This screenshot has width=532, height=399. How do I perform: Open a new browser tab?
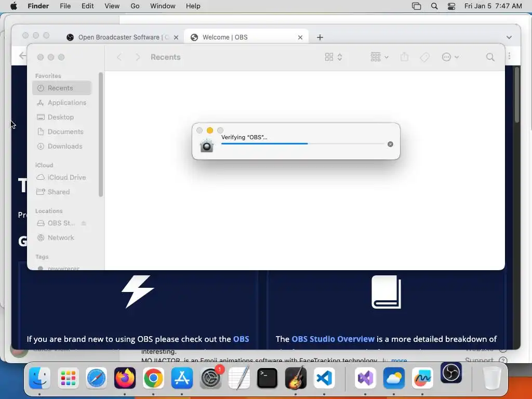coord(320,37)
